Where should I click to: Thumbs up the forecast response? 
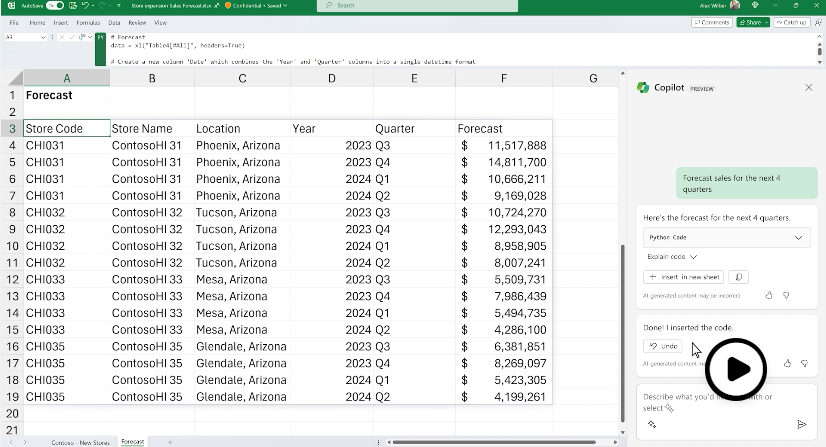point(769,295)
